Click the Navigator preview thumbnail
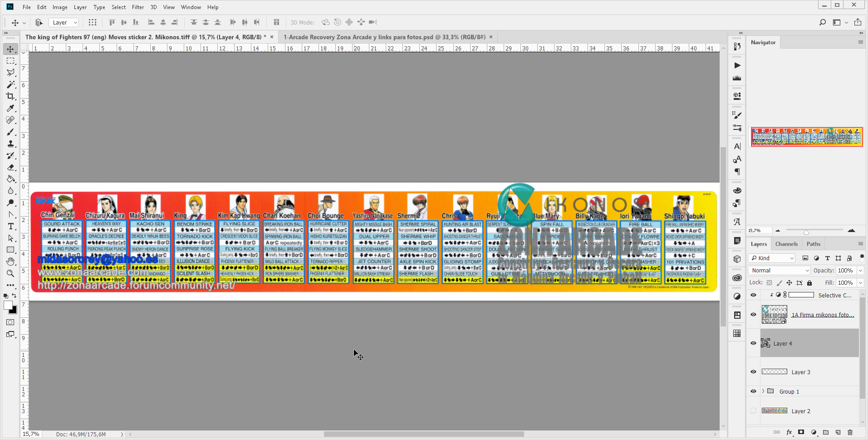This screenshot has height=440, width=868. pyautogui.click(x=807, y=137)
